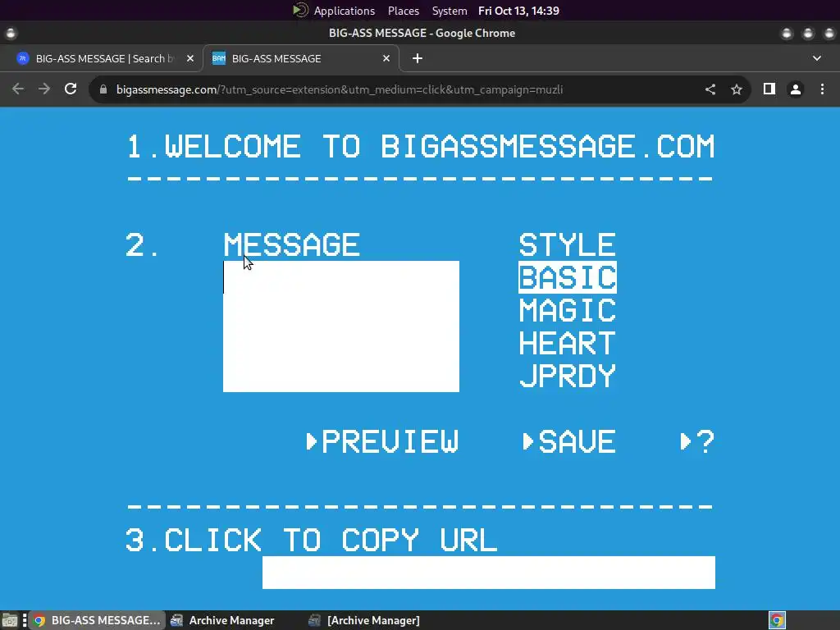This screenshot has width=840, height=630.
Task: Select the active BIG-ASS MESSAGE tab
Action: (301, 58)
